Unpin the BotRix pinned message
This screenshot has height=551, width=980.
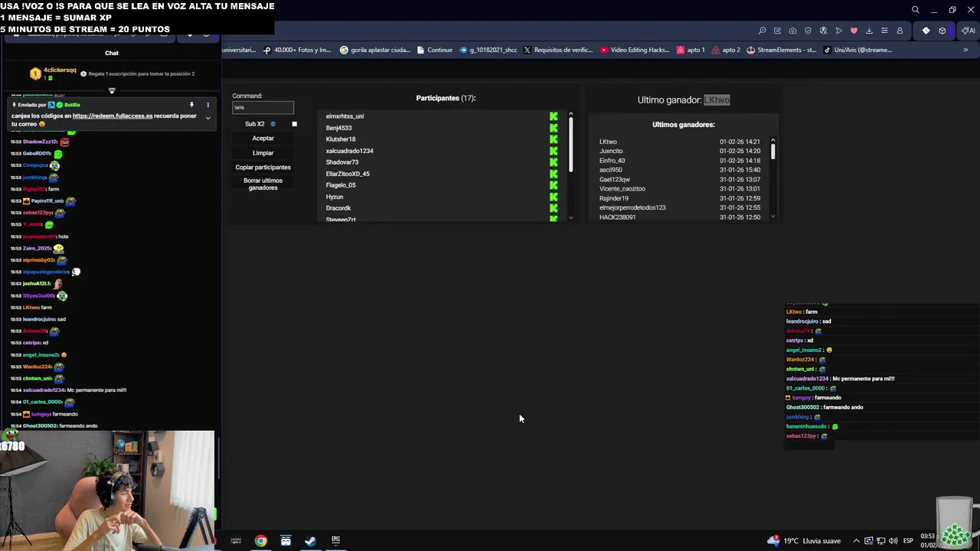(x=191, y=105)
